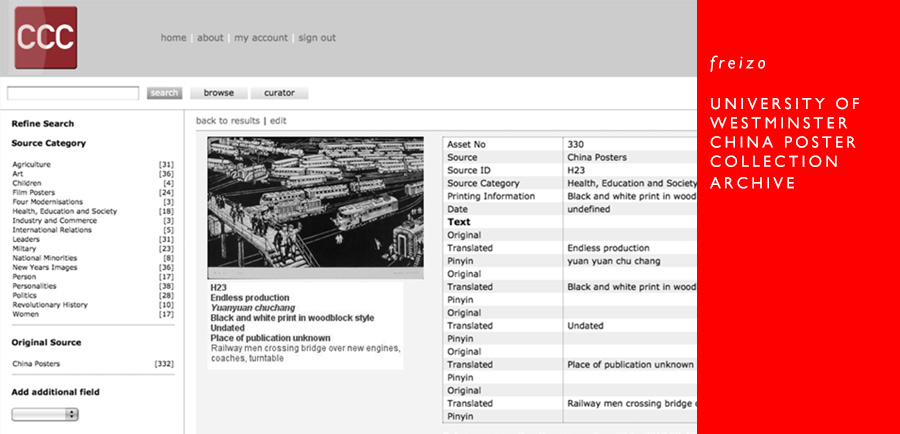
Task: Open my account link
Action: coord(261,38)
